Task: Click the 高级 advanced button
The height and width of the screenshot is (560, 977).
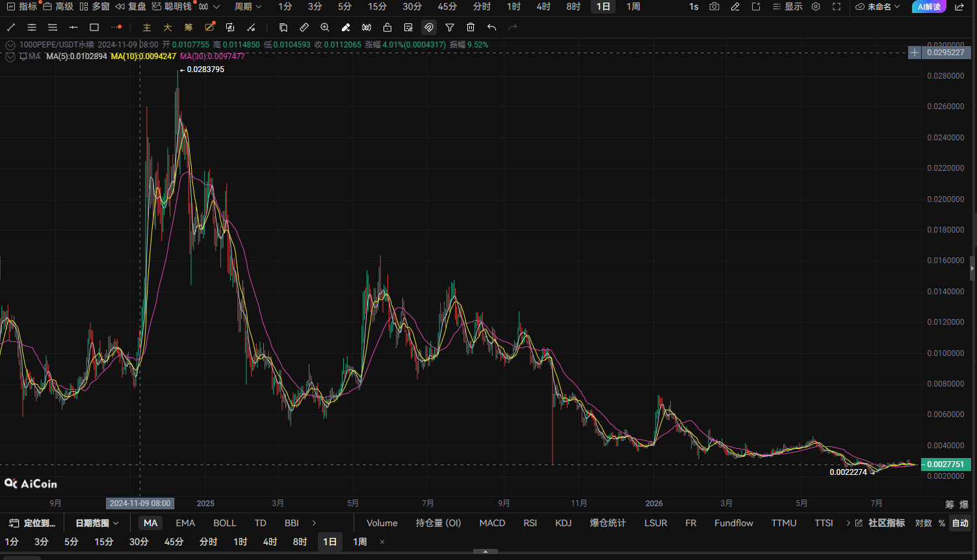Action: click(x=58, y=6)
